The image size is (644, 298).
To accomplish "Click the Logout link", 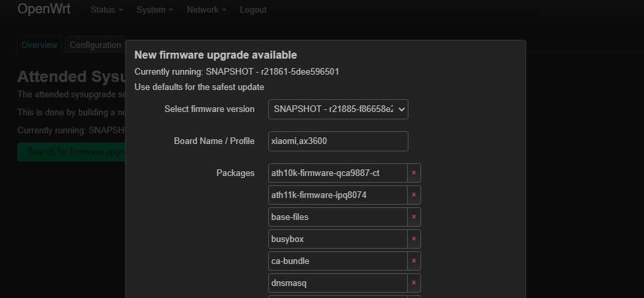I will (253, 10).
